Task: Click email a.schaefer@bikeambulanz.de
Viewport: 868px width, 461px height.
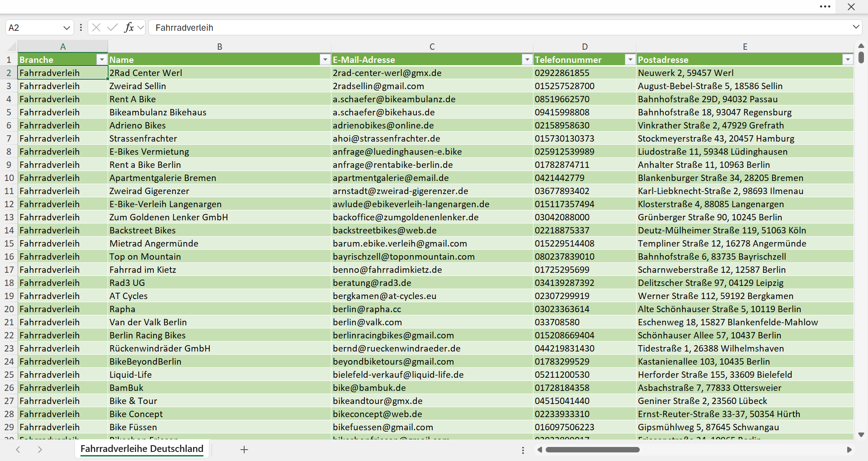Action: tap(432, 99)
